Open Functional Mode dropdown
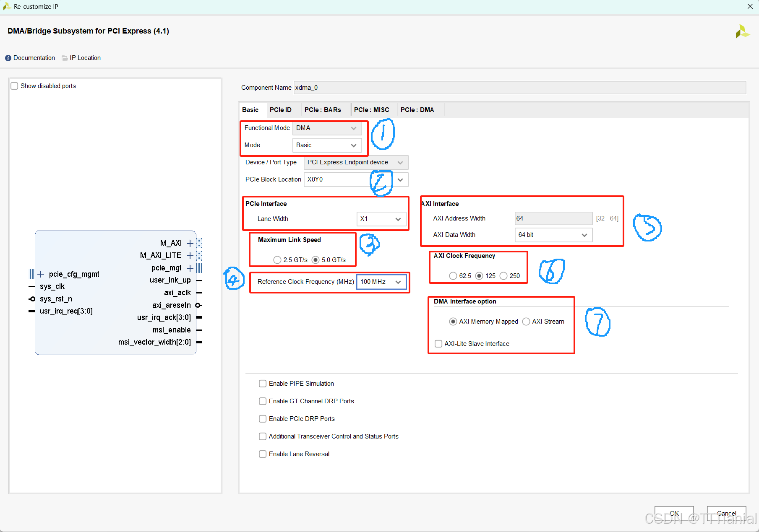This screenshot has height=532, width=759. pos(327,128)
